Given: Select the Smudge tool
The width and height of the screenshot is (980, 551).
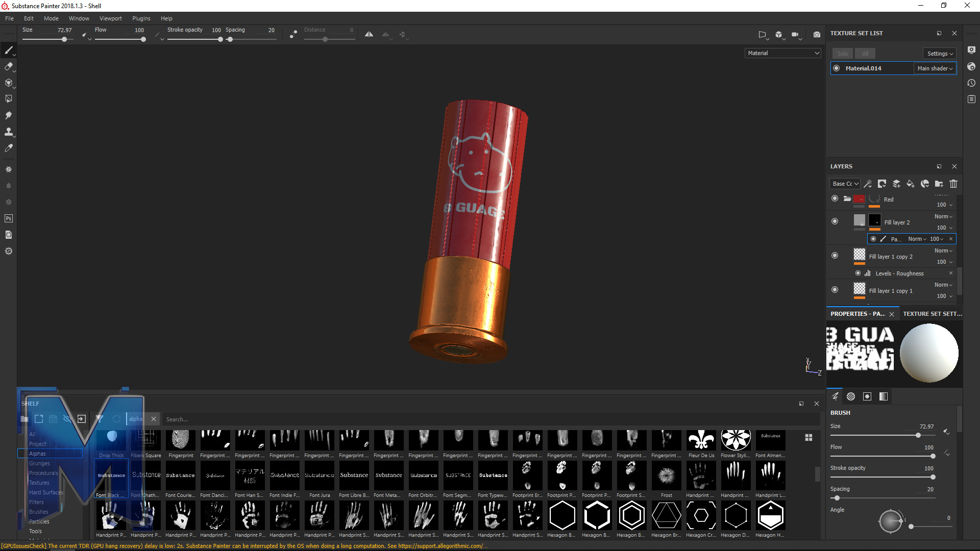Looking at the screenshot, I should (x=8, y=115).
